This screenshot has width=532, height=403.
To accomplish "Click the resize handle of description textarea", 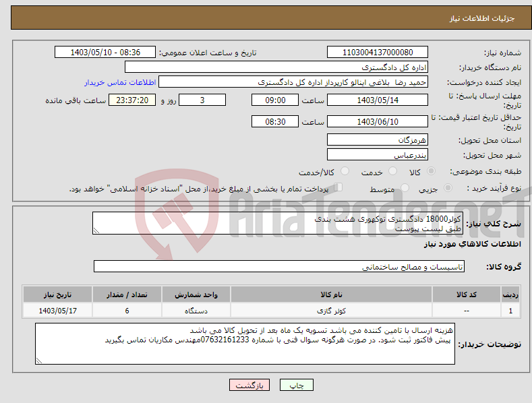I will pos(96,231).
